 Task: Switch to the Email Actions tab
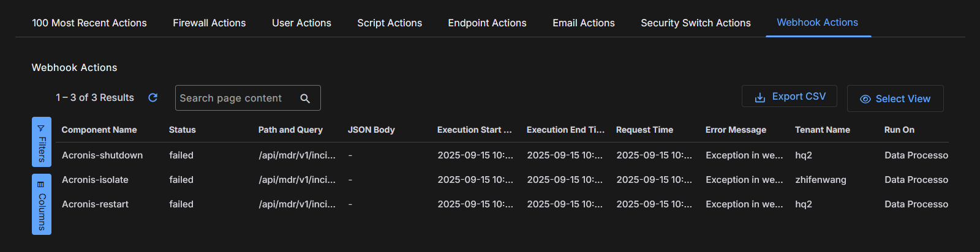point(583,23)
